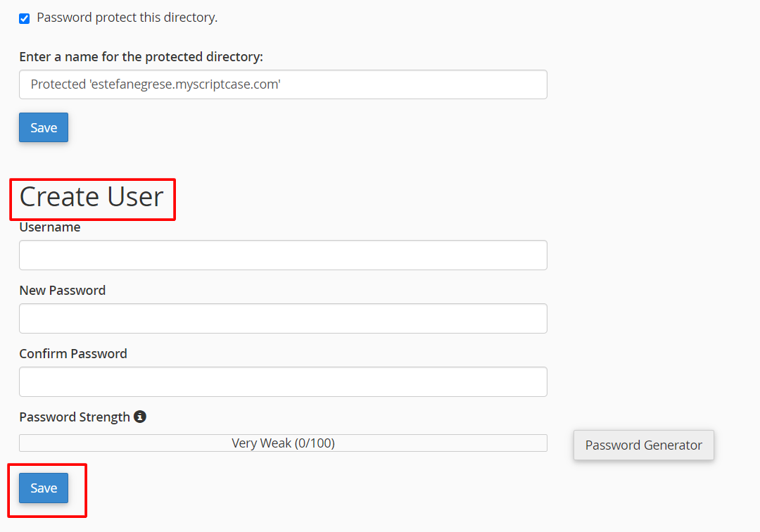
Task: Uncheck the password protect directory checkbox
Action: coord(25,18)
